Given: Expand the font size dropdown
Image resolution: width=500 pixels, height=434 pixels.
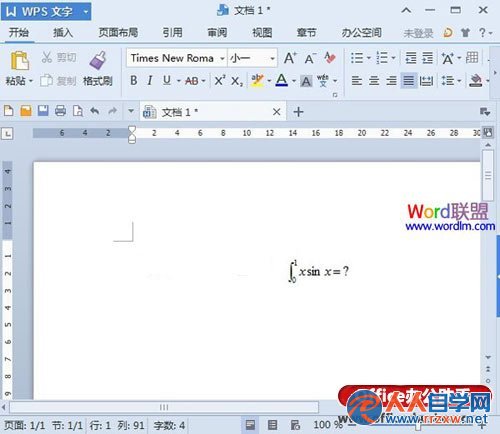Looking at the screenshot, I should (273, 59).
